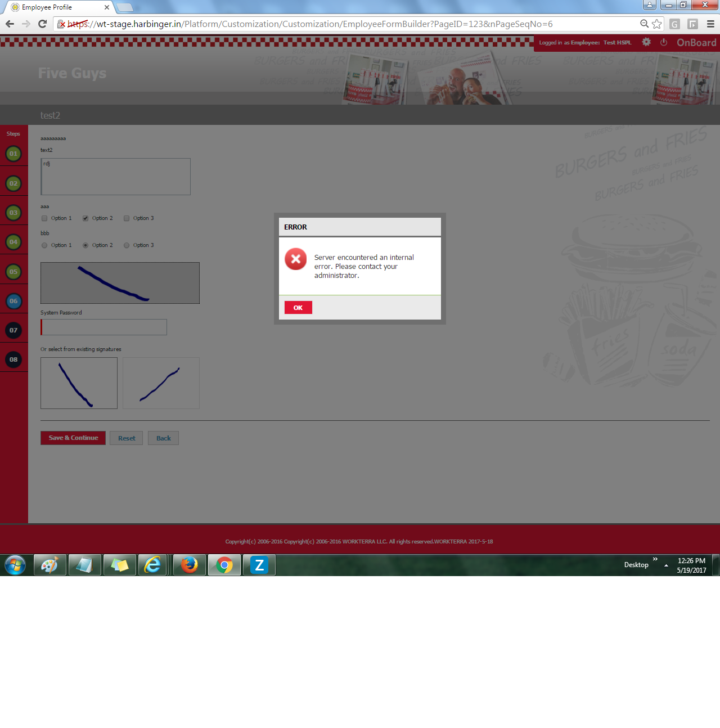Click the G extension icon
This screenshot has height=728, width=720.
click(674, 24)
